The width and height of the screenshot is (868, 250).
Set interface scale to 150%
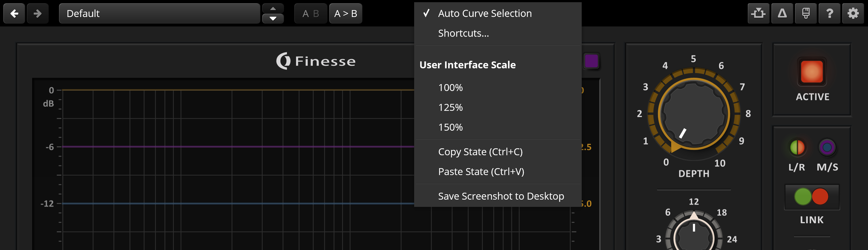(498, 127)
